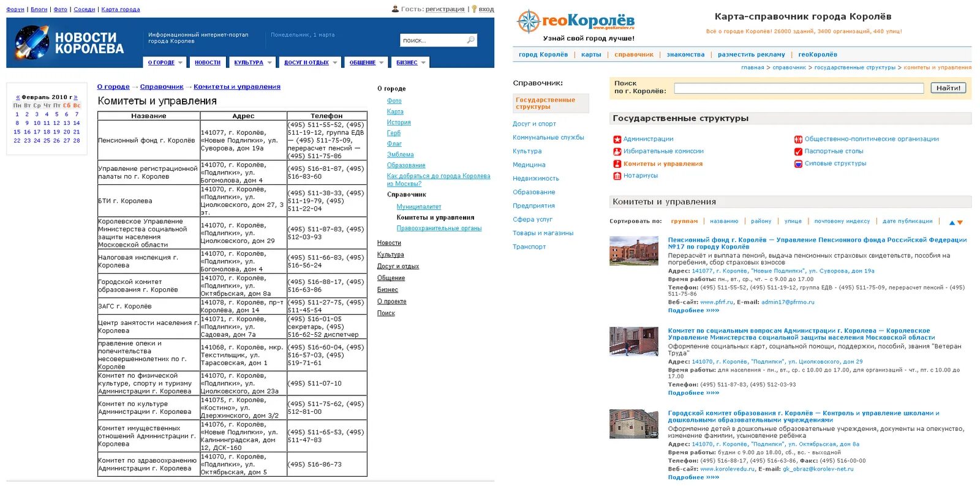This screenshot has width=980, height=486.
Task: Click the ЗАГС г. Королёв table cell
Action: 149,307
